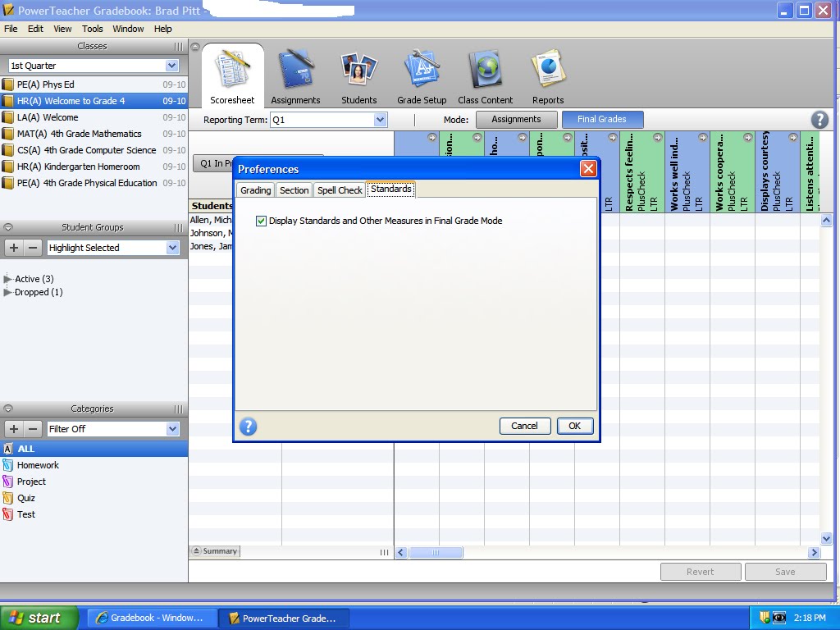The width and height of the screenshot is (840, 630).
Task: Click arrow icon on Works well ind column
Action: point(702,138)
